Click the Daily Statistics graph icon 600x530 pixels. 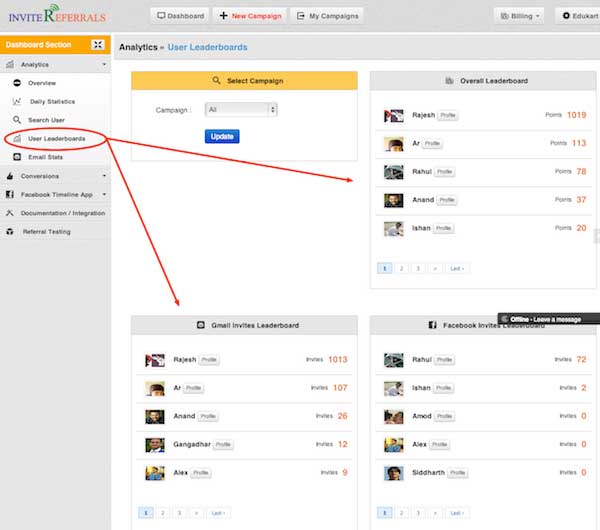coord(17,101)
